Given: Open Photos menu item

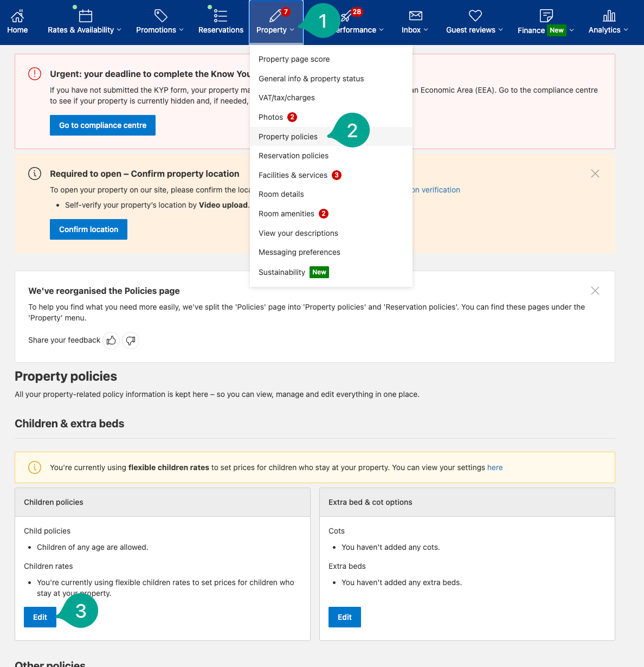Looking at the screenshot, I should click(x=331, y=117).
